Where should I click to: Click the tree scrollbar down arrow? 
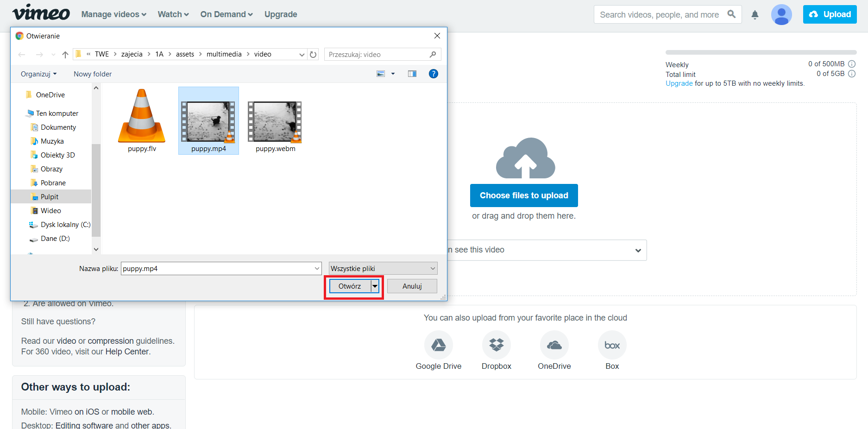point(96,249)
